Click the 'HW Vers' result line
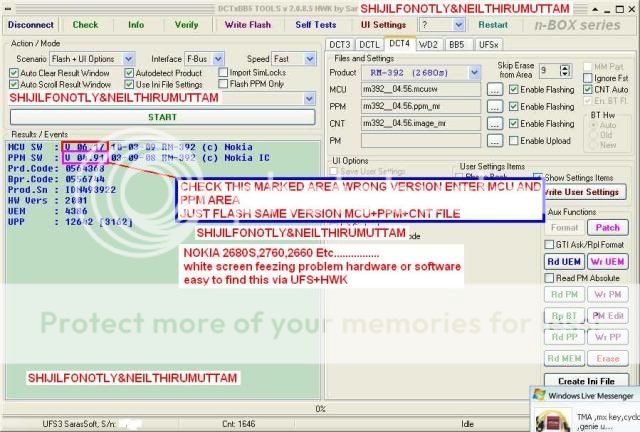The width and height of the screenshot is (640, 432). pos(47,200)
